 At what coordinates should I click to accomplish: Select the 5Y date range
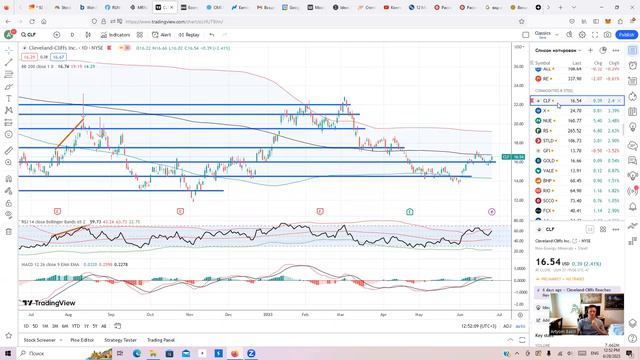click(x=95, y=326)
